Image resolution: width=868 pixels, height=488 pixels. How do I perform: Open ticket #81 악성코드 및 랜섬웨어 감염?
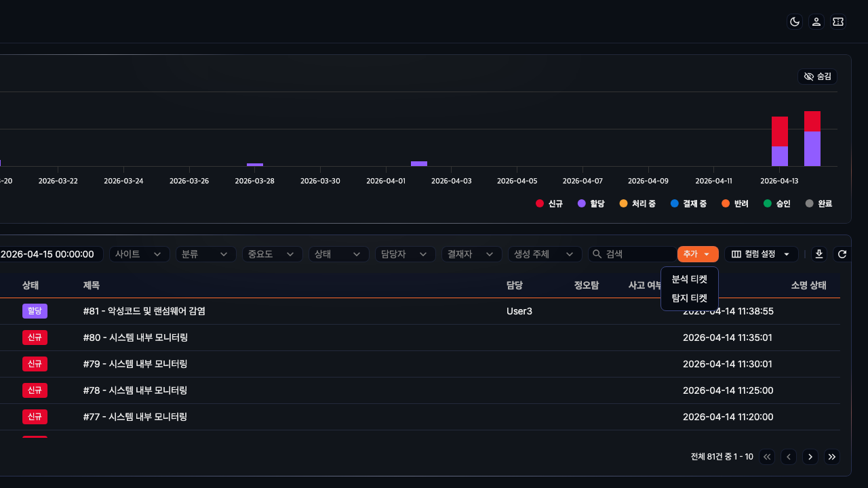click(144, 311)
